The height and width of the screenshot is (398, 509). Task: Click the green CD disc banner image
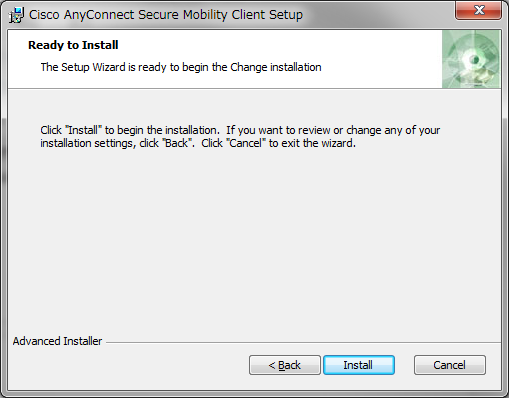coord(471,59)
